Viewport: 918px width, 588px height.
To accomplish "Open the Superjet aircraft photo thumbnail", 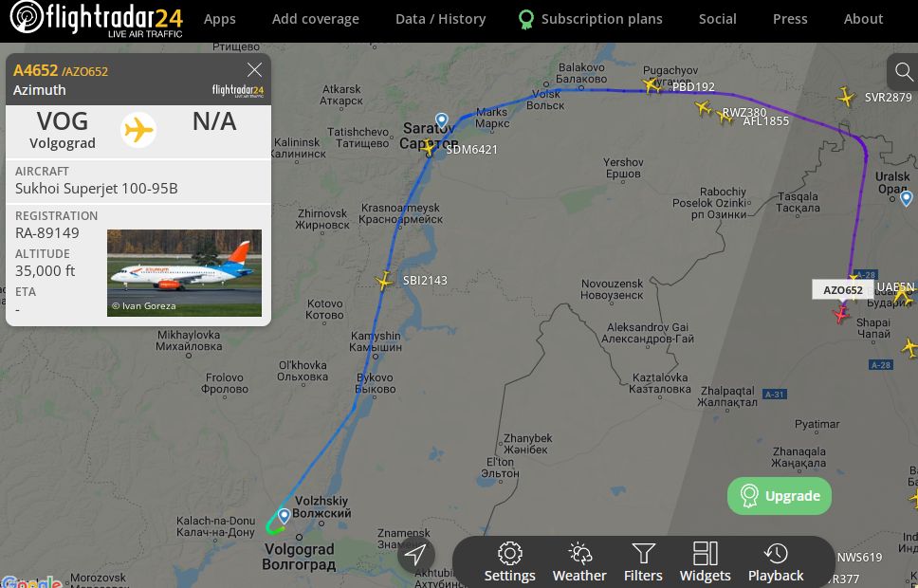I will point(184,273).
